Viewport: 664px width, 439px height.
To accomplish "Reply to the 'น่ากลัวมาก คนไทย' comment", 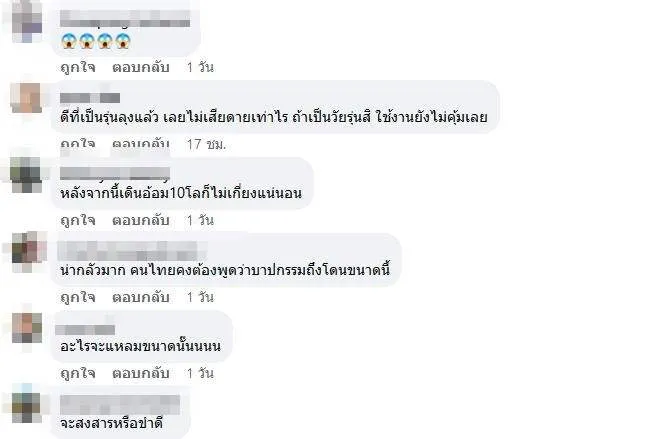I will pos(141,298).
